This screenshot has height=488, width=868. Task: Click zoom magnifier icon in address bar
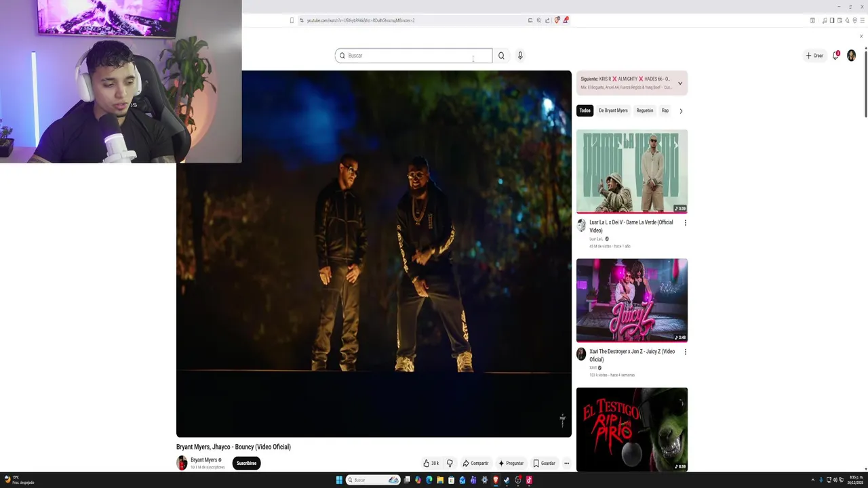[x=539, y=20]
